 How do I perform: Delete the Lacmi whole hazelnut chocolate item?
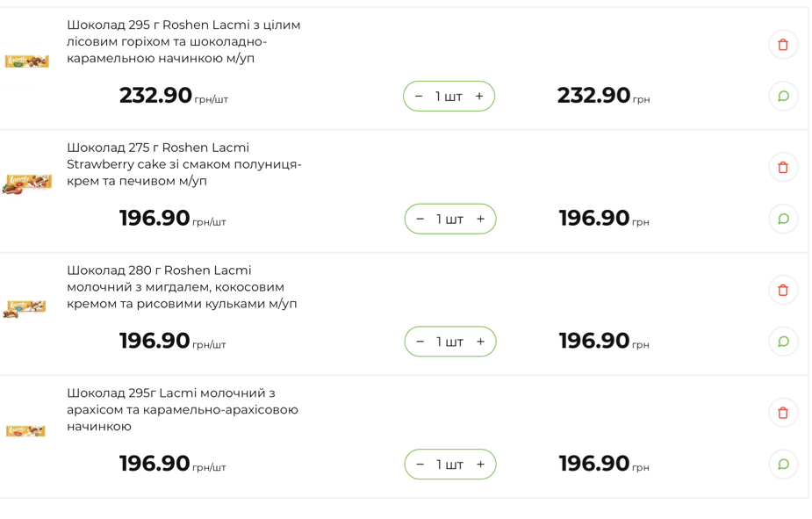(783, 45)
